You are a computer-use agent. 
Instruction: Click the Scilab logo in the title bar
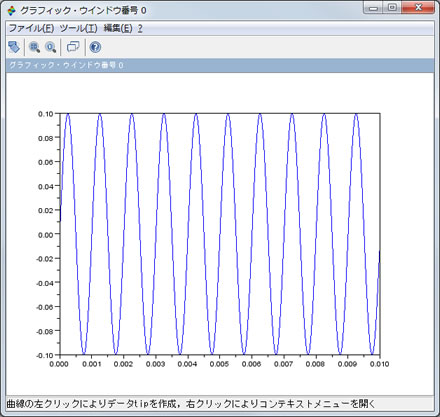(x=11, y=11)
